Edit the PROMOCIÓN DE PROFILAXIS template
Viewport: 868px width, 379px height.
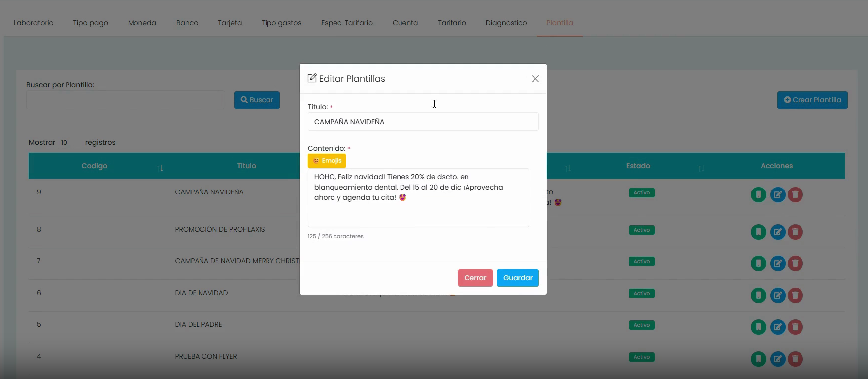tap(778, 232)
